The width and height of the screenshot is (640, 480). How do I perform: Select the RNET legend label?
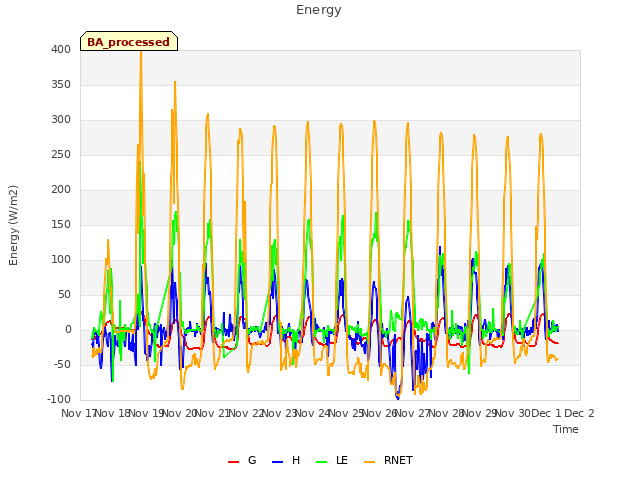398,460
